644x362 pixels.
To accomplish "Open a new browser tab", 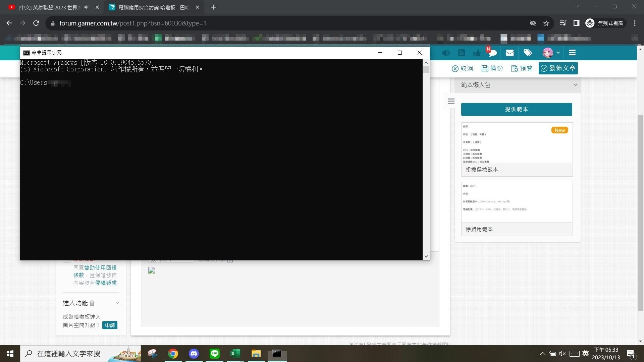I will coord(213,7).
